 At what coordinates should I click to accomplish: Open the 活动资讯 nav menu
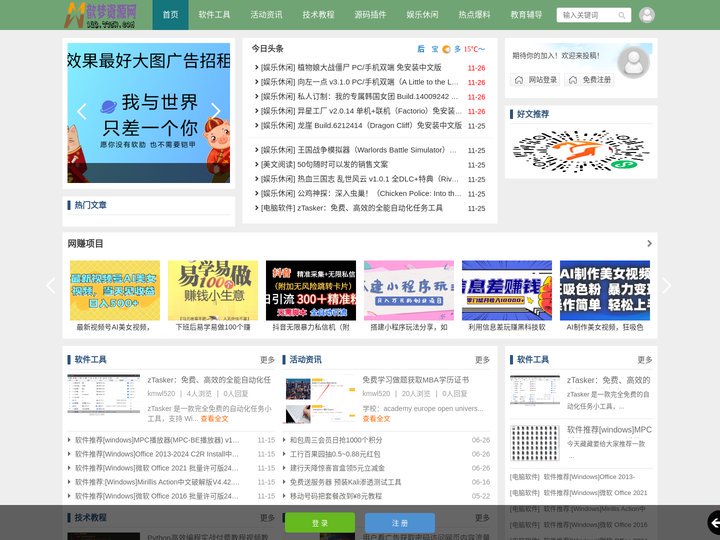point(266,15)
